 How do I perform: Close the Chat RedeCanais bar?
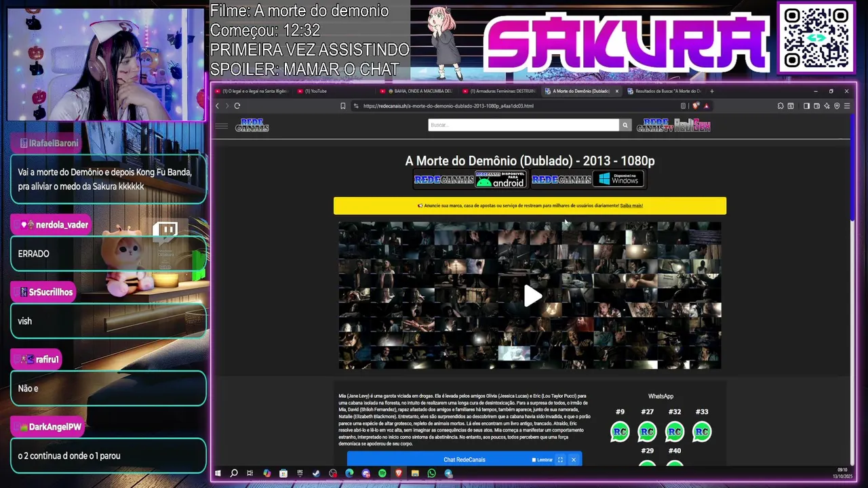click(x=574, y=460)
